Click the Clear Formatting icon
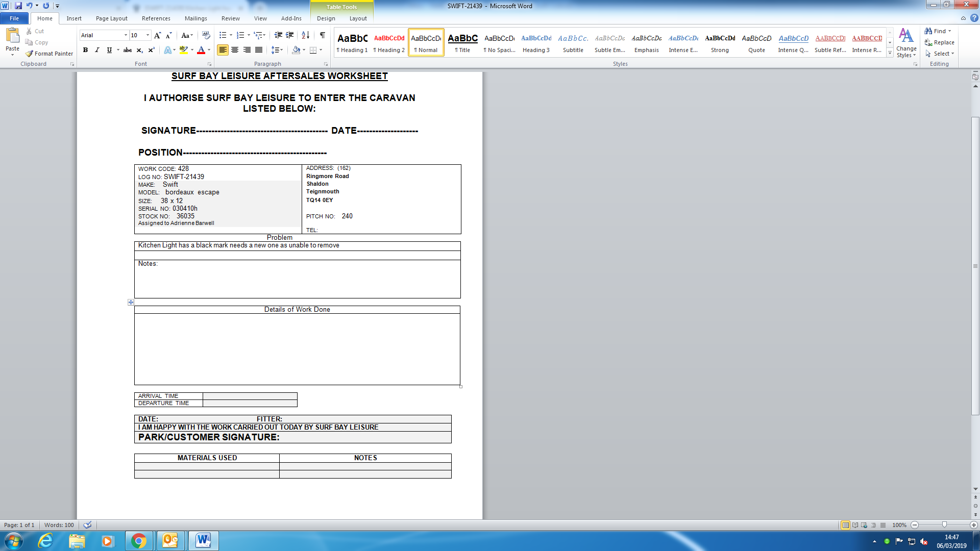980x551 pixels. tap(206, 35)
